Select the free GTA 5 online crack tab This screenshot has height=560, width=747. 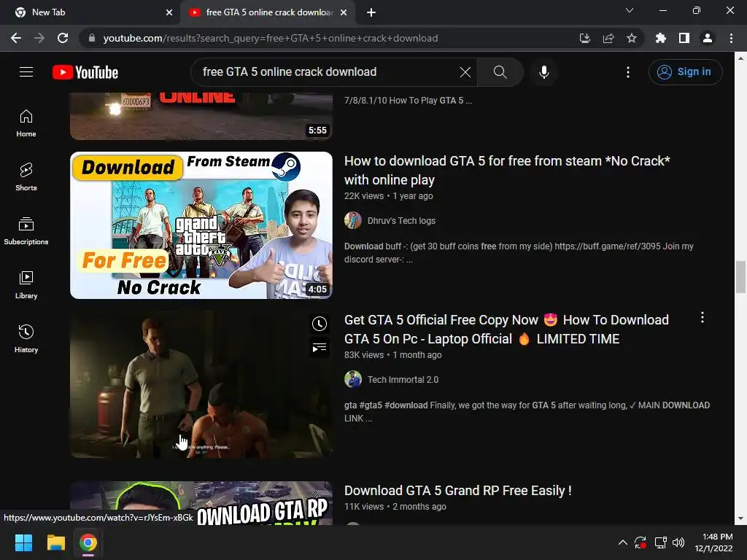266,12
